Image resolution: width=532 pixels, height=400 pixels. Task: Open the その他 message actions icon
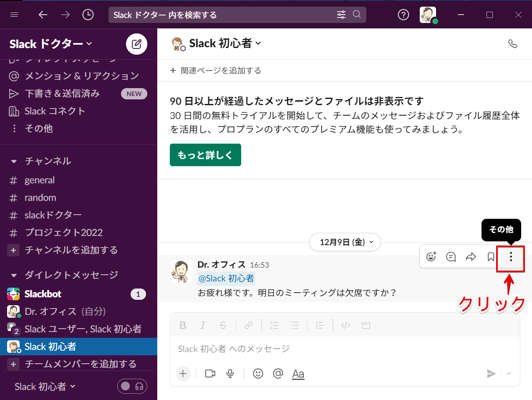tap(510, 258)
